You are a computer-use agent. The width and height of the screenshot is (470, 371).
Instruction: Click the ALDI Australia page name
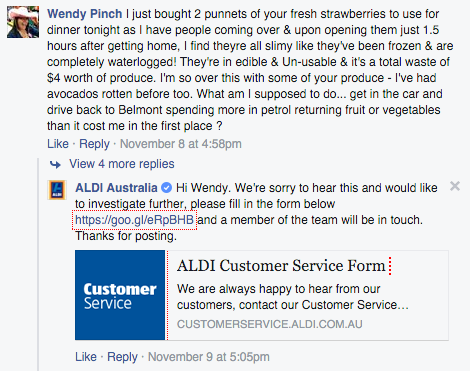coord(116,188)
